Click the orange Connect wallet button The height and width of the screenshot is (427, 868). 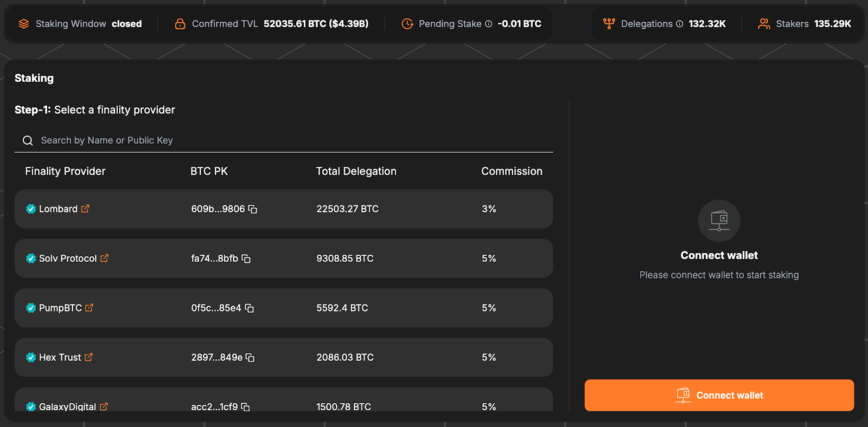719,395
